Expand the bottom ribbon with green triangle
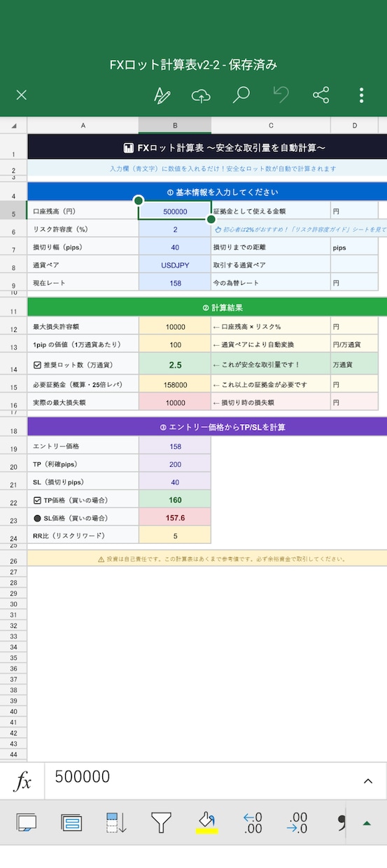 [x=367, y=823]
